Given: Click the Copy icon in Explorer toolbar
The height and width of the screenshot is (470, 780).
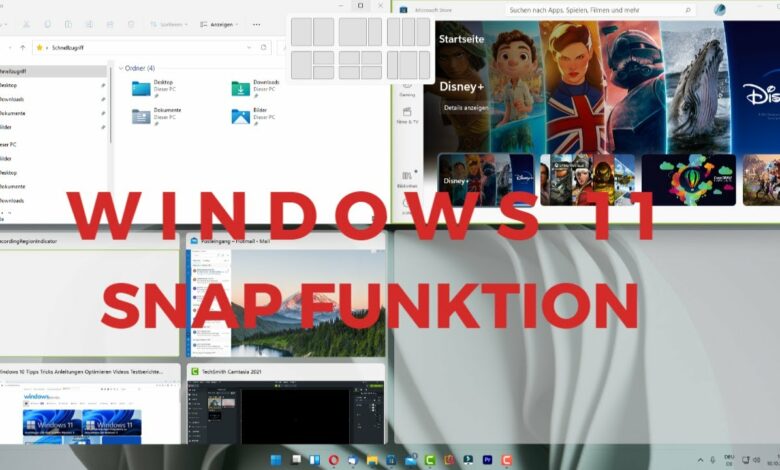Looking at the screenshot, I should click(x=47, y=24).
